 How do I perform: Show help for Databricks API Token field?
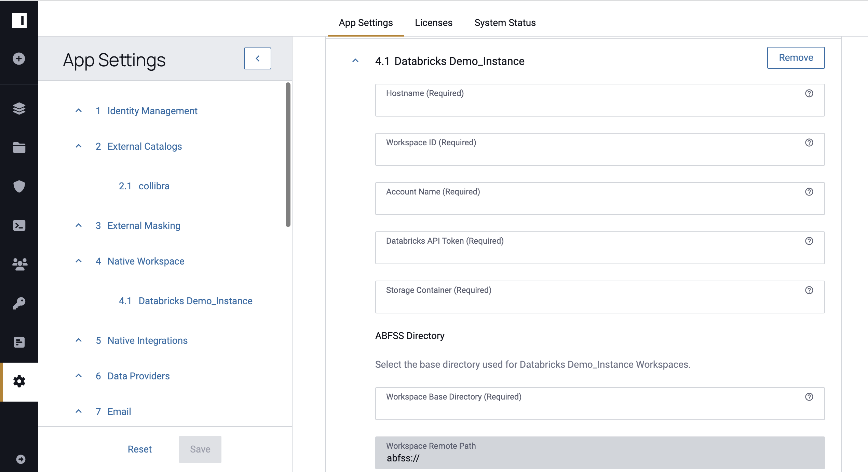(809, 241)
